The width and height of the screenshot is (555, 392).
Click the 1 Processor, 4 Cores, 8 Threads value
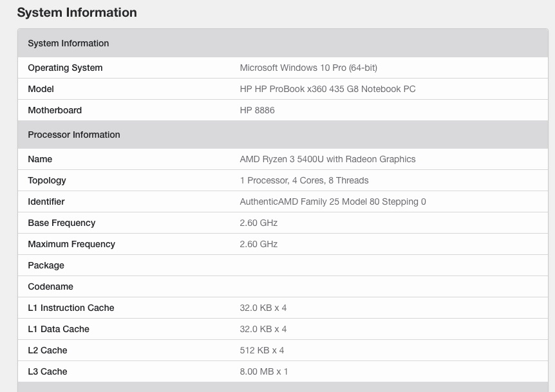[x=304, y=180]
